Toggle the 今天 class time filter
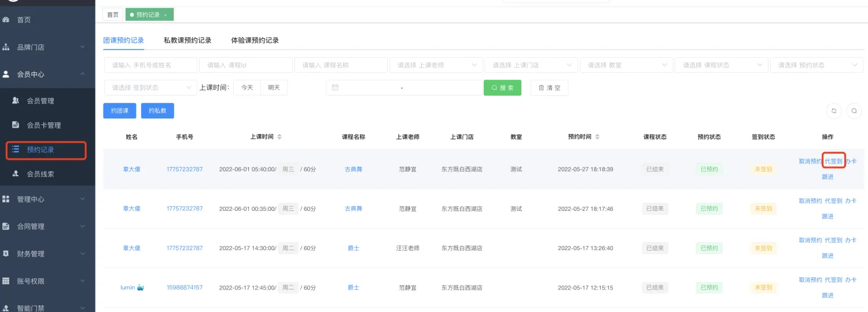 point(247,88)
